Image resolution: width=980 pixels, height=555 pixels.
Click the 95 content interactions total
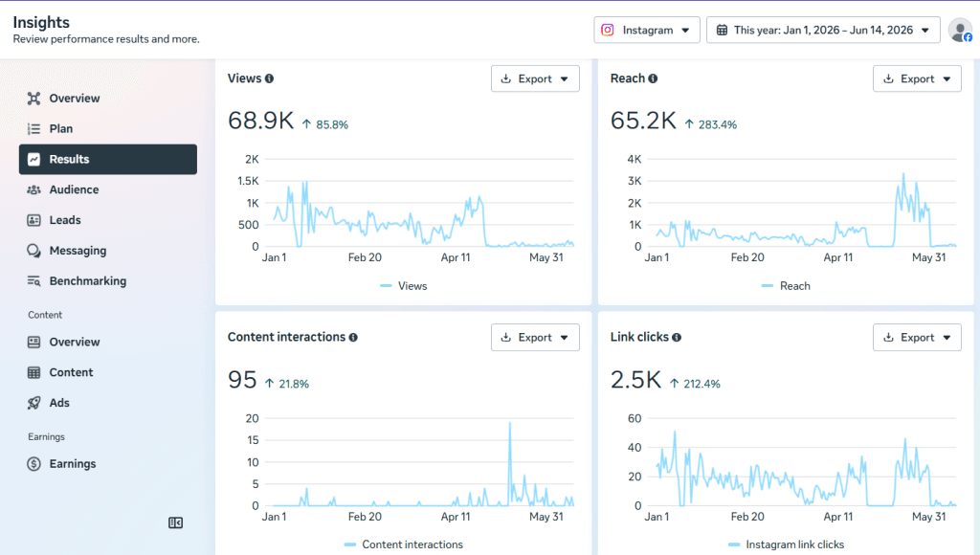point(242,380)
